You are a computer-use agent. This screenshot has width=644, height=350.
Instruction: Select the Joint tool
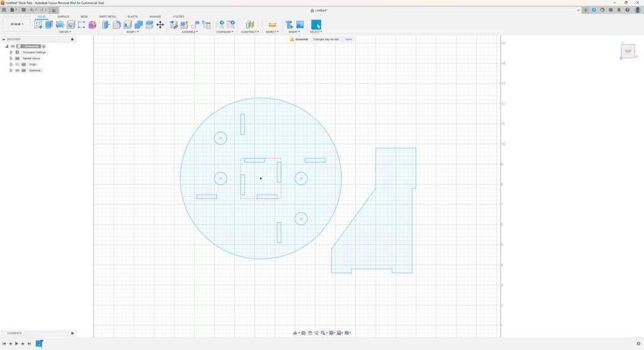pos(196,25)
